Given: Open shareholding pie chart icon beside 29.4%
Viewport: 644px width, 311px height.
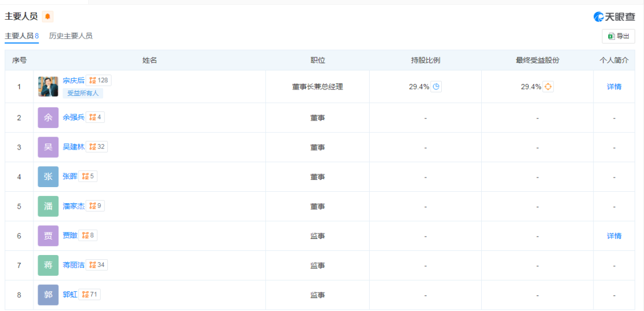Looking at the screenshot, I should click(436, 86).
